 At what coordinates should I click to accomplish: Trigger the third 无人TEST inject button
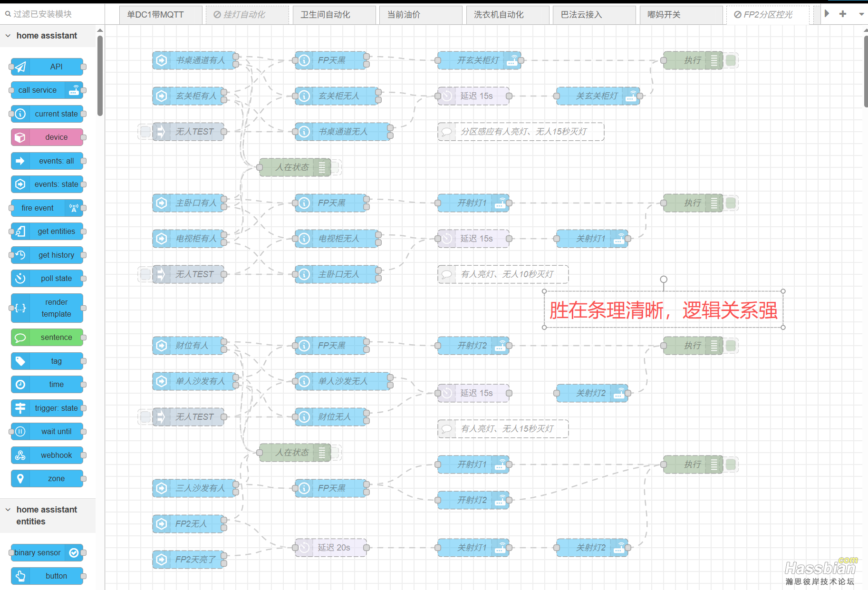coord(145,417)
